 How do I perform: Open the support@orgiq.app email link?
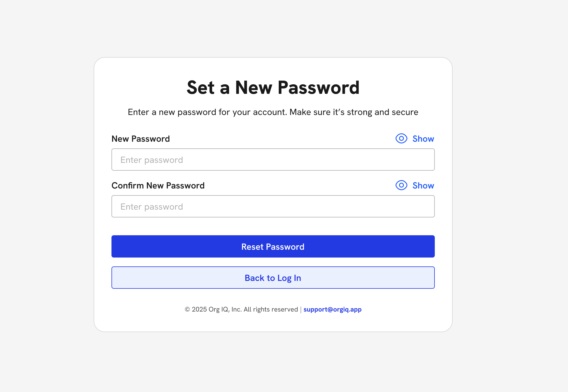332,310
